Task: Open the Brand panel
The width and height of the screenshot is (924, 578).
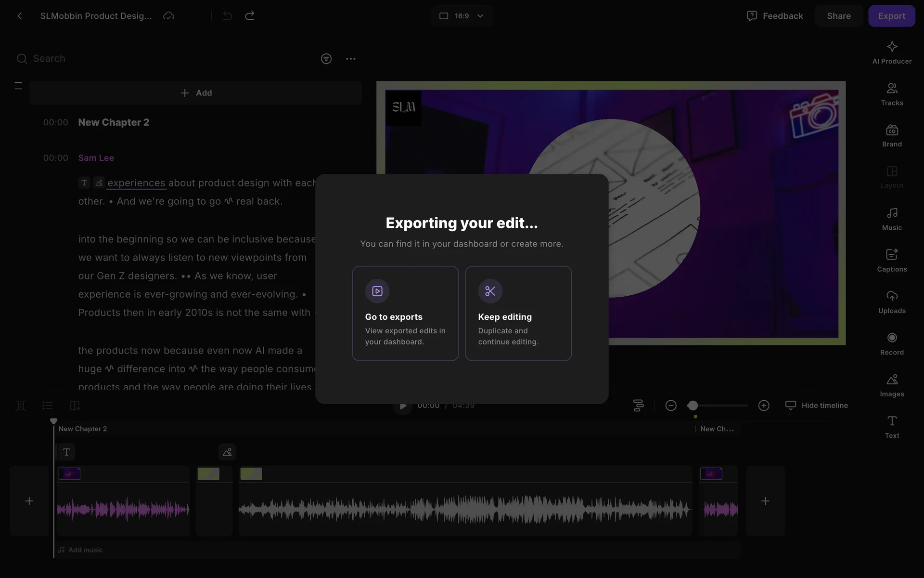Action: (x=892, y=136)
